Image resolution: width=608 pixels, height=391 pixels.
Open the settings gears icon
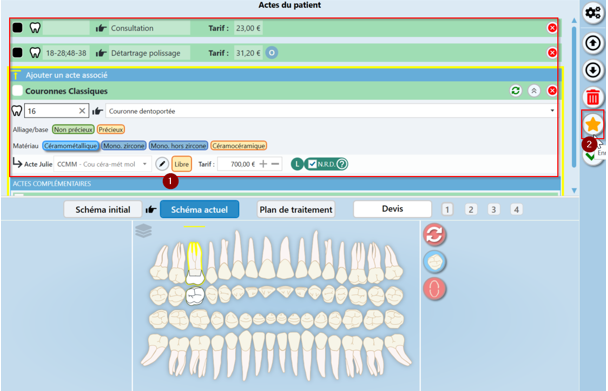(x=593, y=13)
